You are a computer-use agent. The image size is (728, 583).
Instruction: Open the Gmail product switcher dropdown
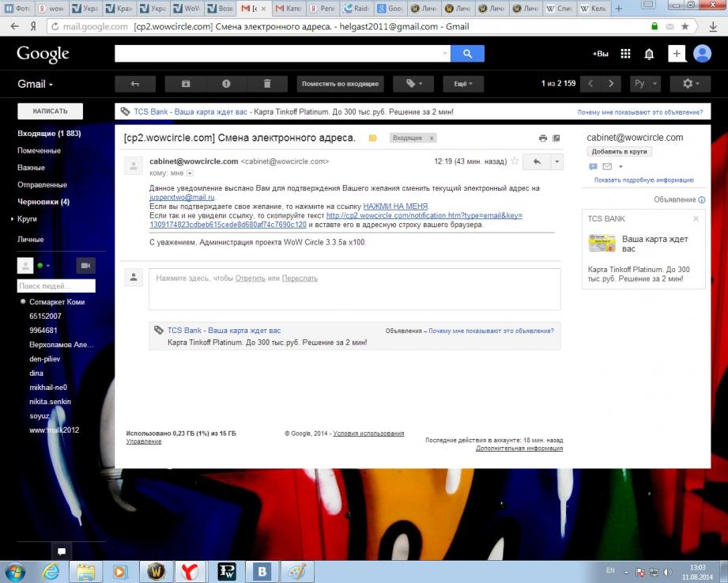coord(36,84)
